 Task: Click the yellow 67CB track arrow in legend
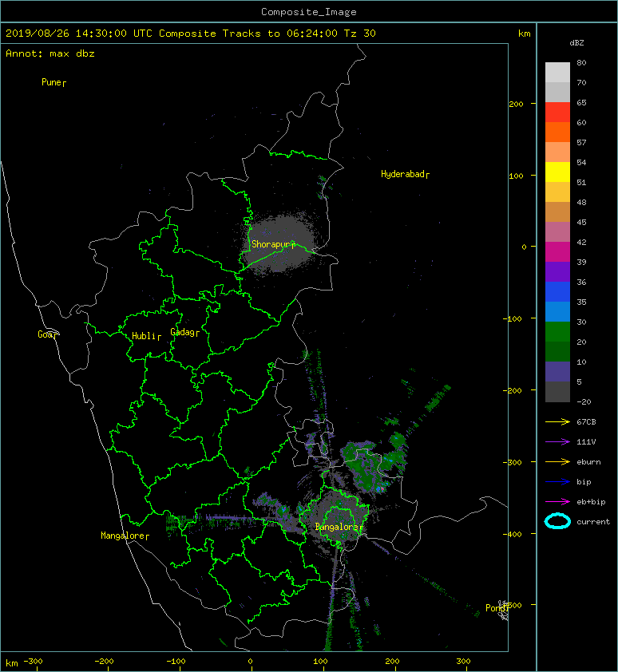pos(557,421)
